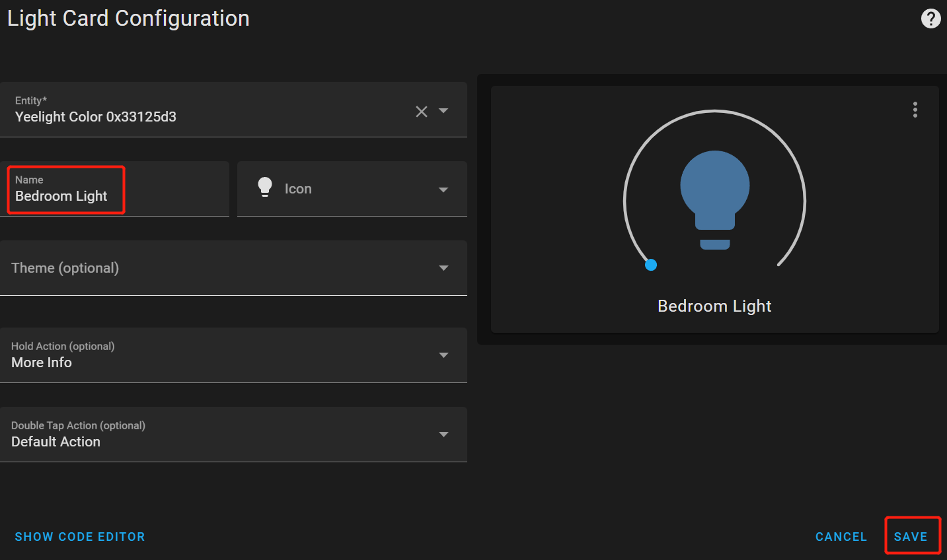The width and height of the screenshot is (947, 560).
Task: Expand the Entity dropdown arrow
Action: tap(443, 111)
